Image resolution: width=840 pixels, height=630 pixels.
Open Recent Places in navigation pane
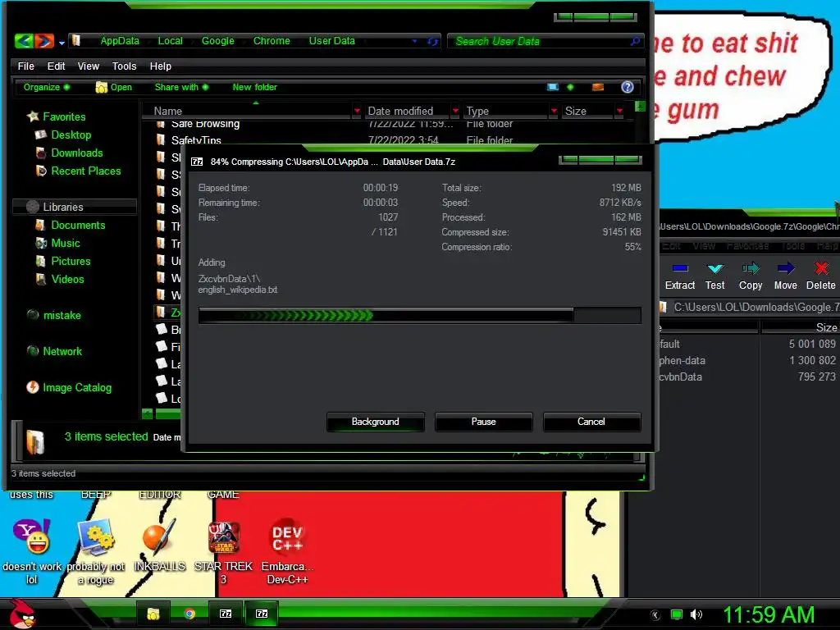(85, 171)
